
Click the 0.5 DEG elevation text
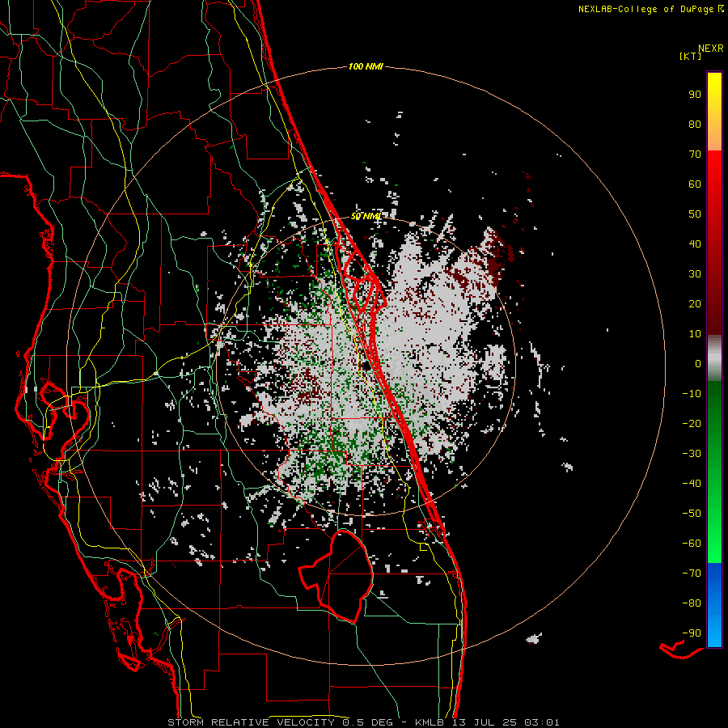click(368, 722)
